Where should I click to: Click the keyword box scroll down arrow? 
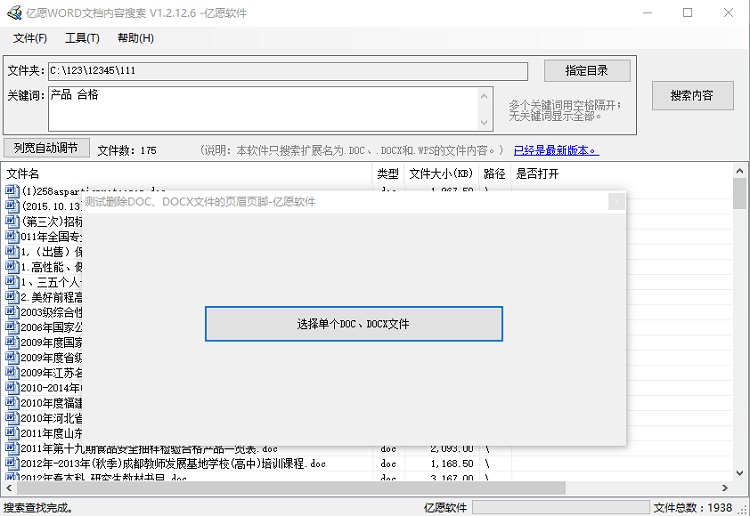pos(484,122)
